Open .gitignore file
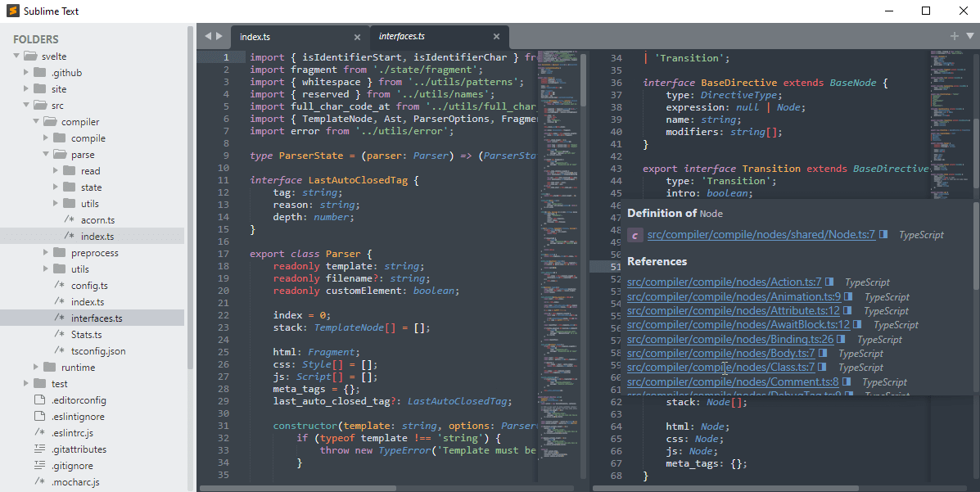The width and height of the screenshot is (980, 492). pos(73,466)
